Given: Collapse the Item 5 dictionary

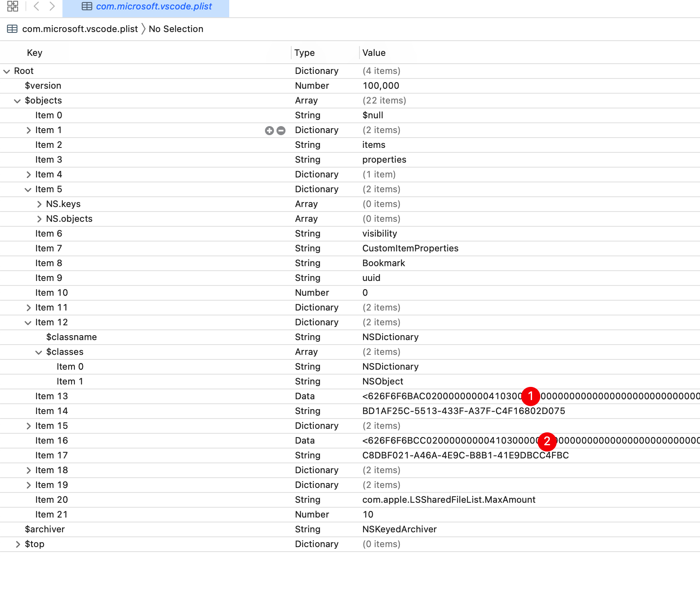Looking at the screenshot, I should pyautogui.click(x=28, y=189).
